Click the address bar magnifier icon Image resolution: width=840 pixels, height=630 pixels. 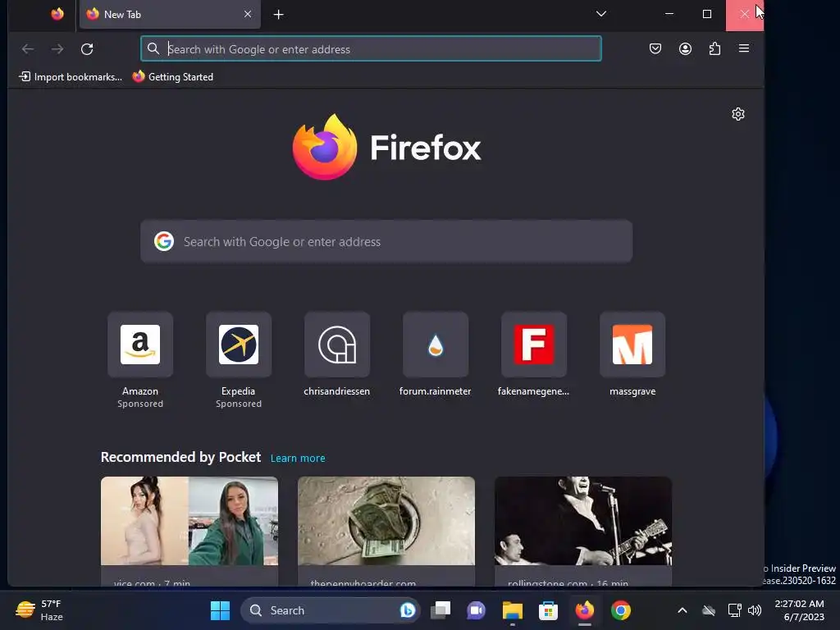[x=153, y=48]
